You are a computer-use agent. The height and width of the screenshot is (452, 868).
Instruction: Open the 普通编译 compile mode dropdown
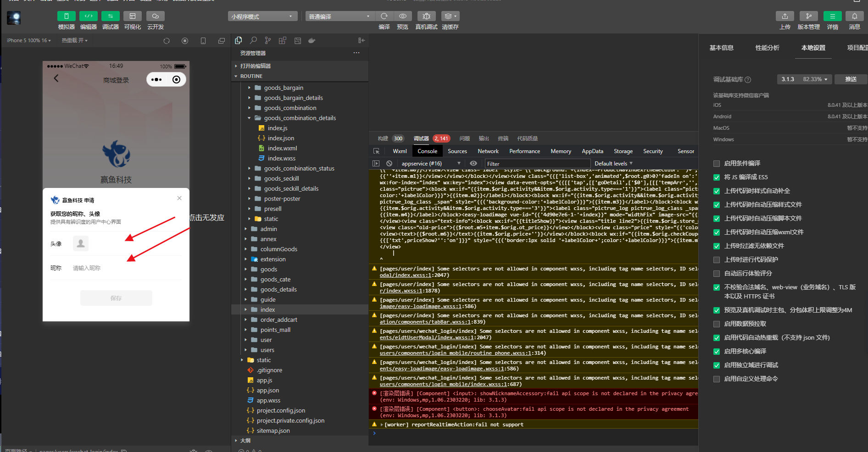point(340,17)
